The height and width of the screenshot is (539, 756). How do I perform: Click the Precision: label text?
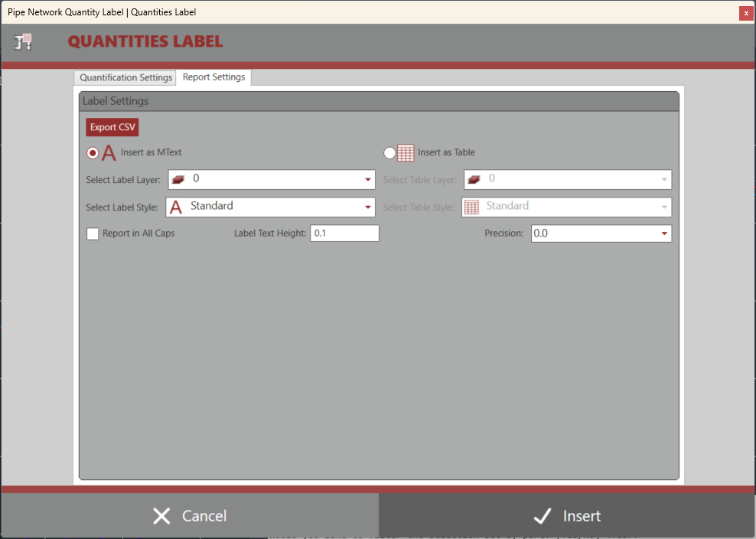503,234
